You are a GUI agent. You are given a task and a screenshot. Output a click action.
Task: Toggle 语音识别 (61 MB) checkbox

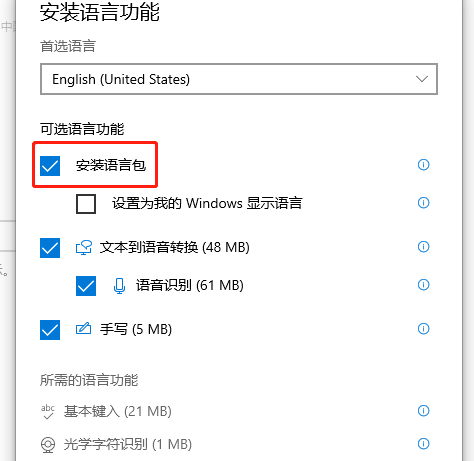[86, 286]
